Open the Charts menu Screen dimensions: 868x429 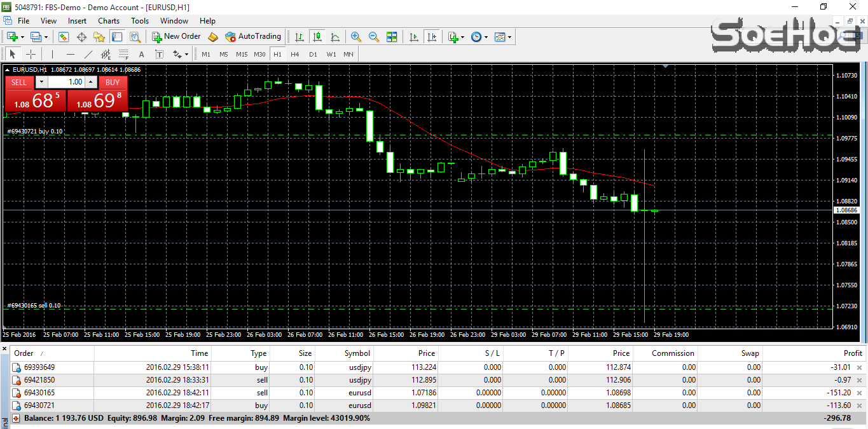point(109,21)
